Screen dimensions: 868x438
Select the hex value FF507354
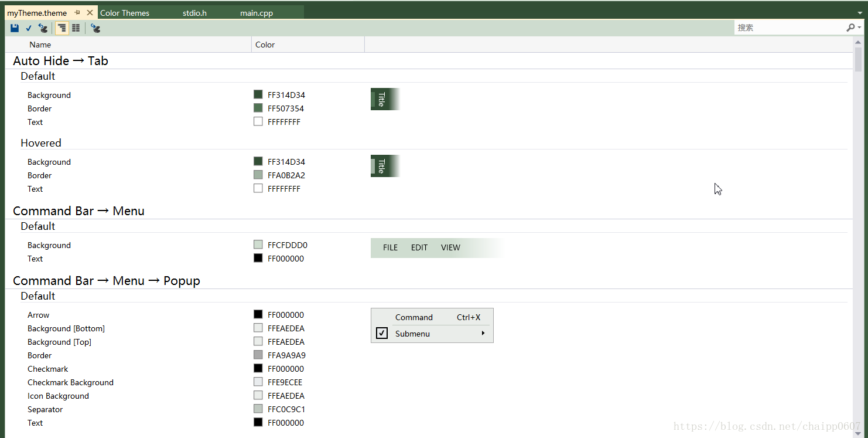[286, 108]
